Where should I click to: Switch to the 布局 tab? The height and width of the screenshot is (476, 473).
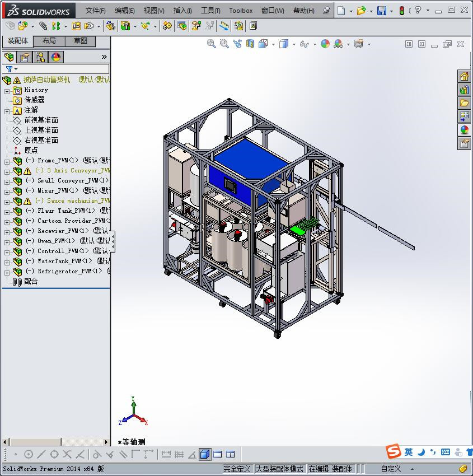[49, 41]
